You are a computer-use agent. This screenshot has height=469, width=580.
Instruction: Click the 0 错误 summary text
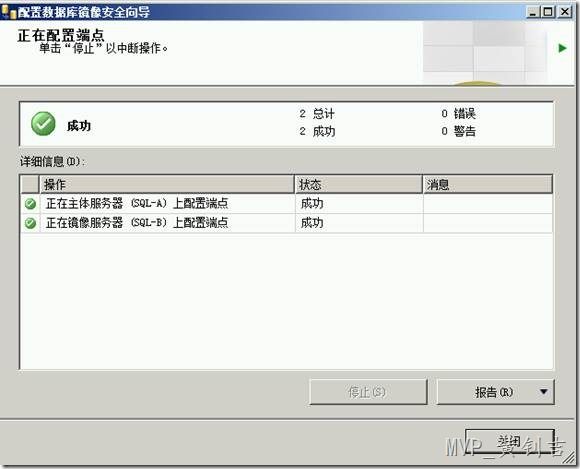[x=458, y=114]
